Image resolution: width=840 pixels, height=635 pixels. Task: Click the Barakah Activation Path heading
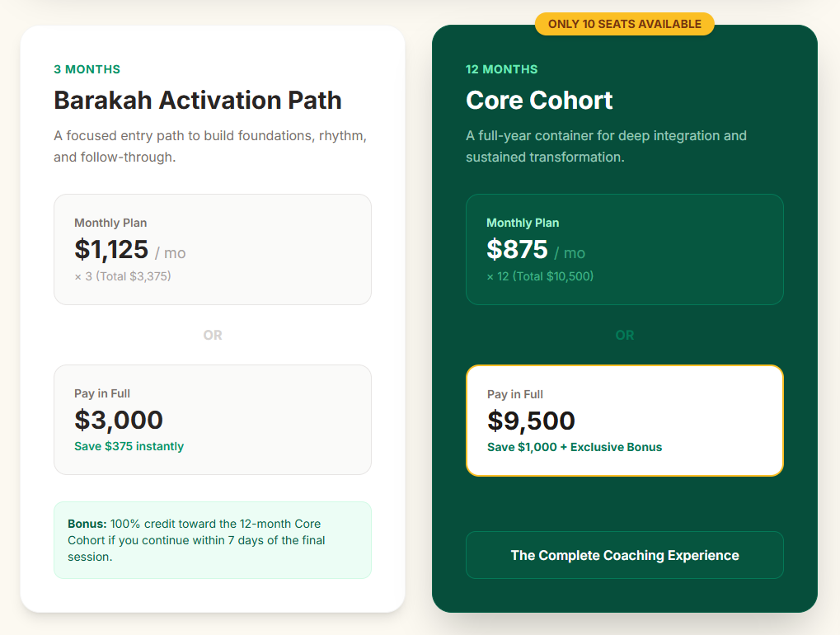(198, 101)
